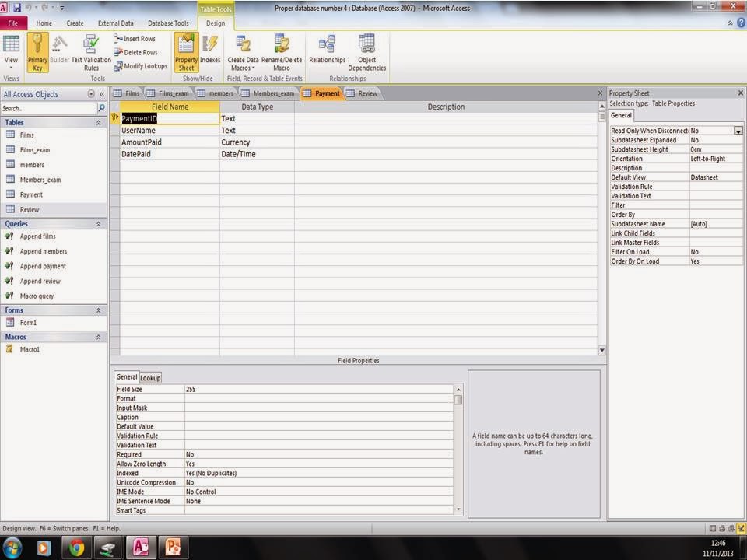Launch Chrome from taskbar
The height and width of the screenshot is (560, 747).
tap(76, 548)
